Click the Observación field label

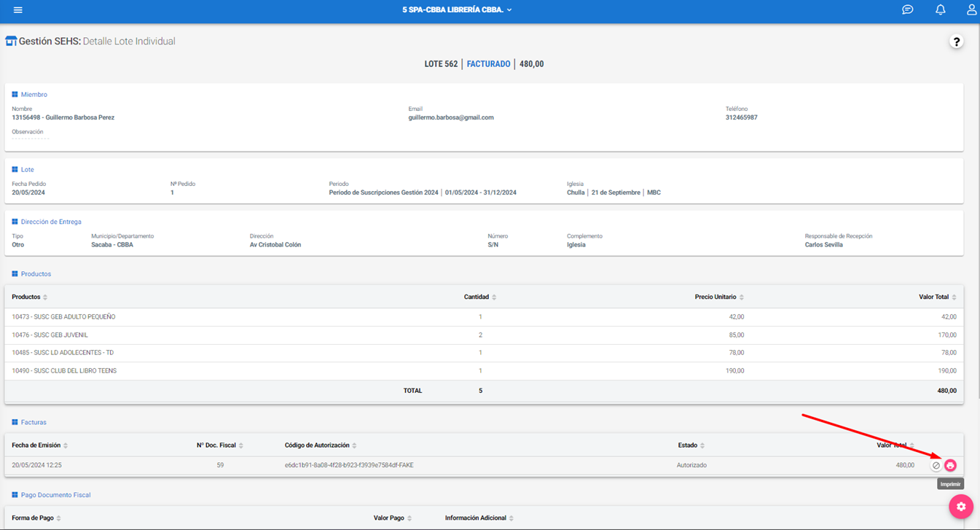[28, 132]
